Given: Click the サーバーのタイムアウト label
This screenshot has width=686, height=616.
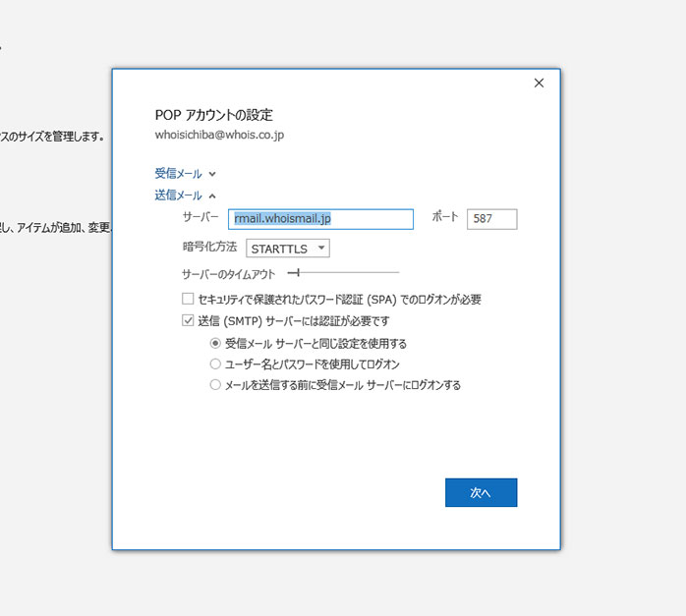Looking at the screenshot, I should [228, 274].
